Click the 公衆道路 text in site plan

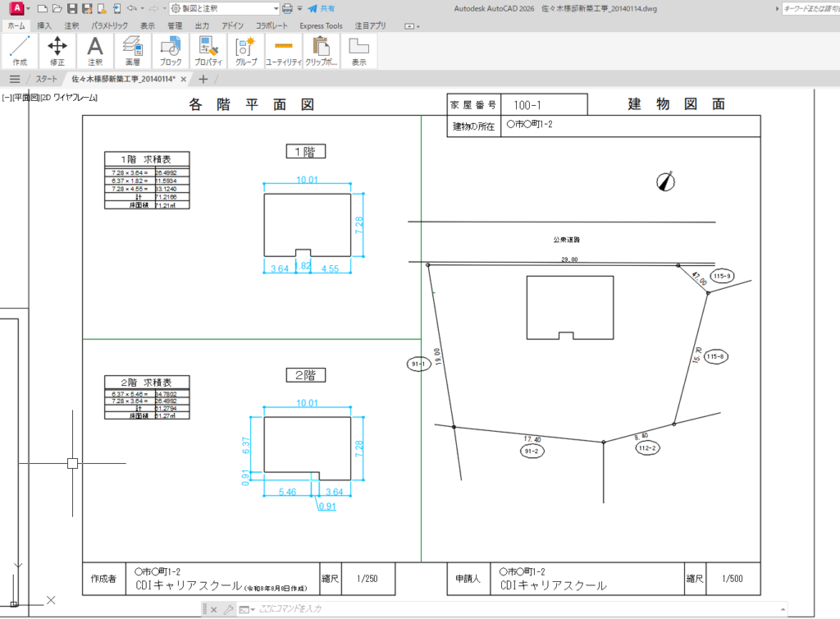pos(567,240)
